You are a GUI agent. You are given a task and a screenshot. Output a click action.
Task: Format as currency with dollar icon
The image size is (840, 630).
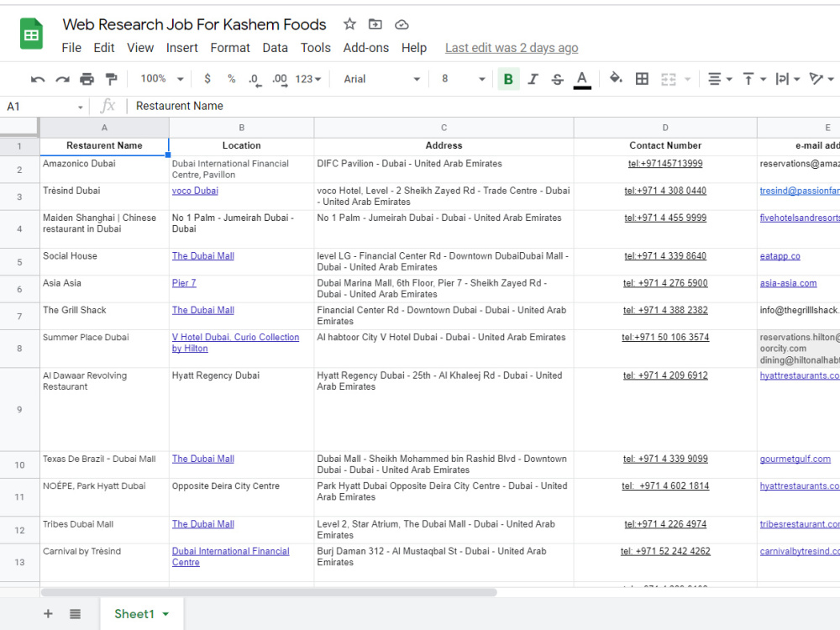207,79
